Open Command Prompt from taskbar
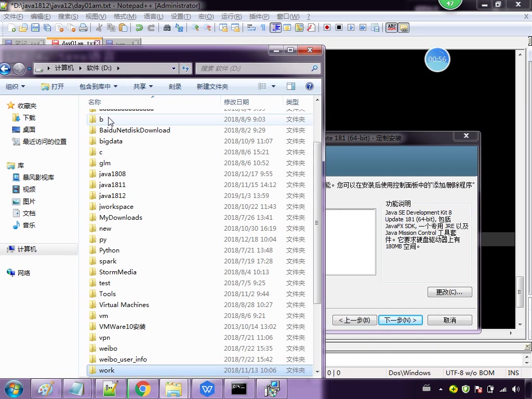 click(x=239, y=388)
